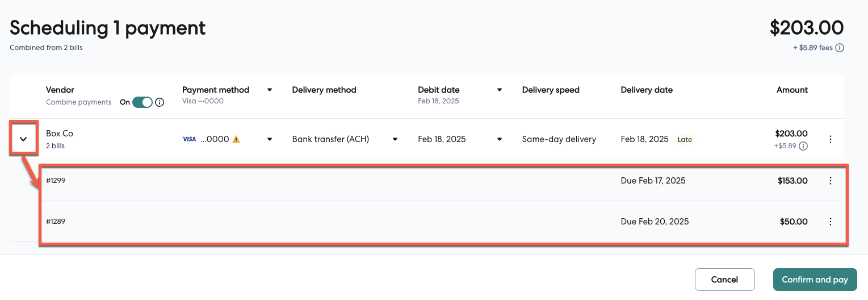Click the Late delivery badge

685,139
